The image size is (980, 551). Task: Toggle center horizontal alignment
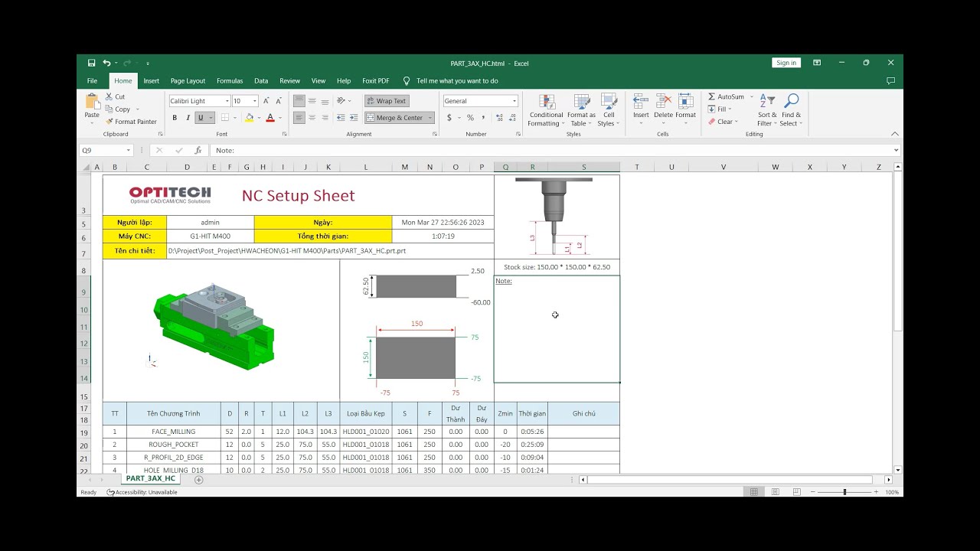click(312, 118)
